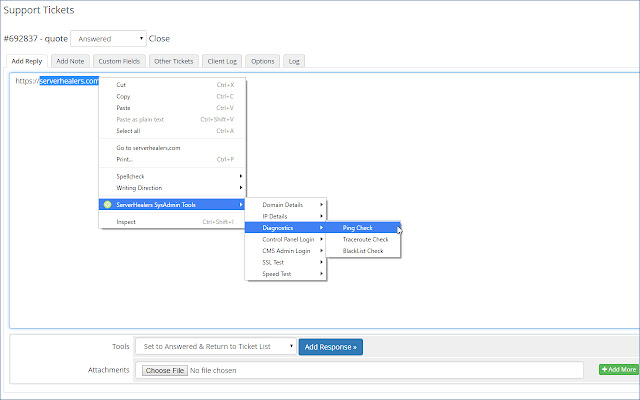Select ServerHealers SysAdmin Tools menu entry

(x=172, y=205)
